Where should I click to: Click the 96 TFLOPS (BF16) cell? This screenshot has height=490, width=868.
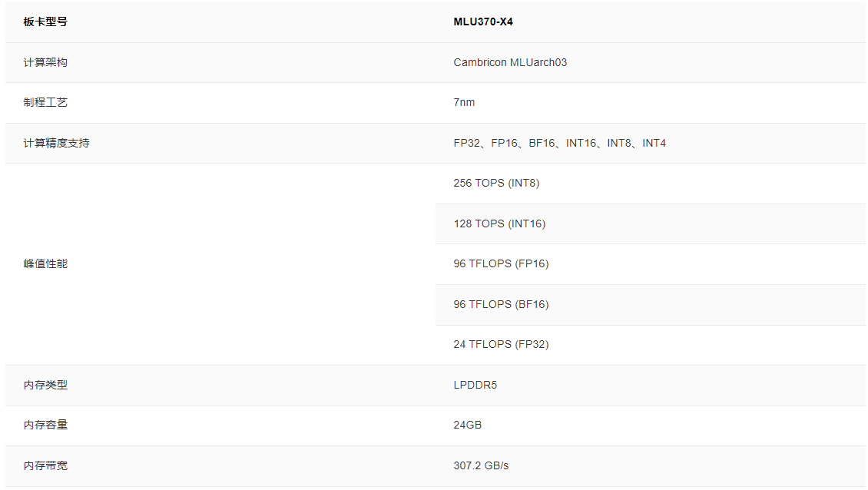click(501, 304)
